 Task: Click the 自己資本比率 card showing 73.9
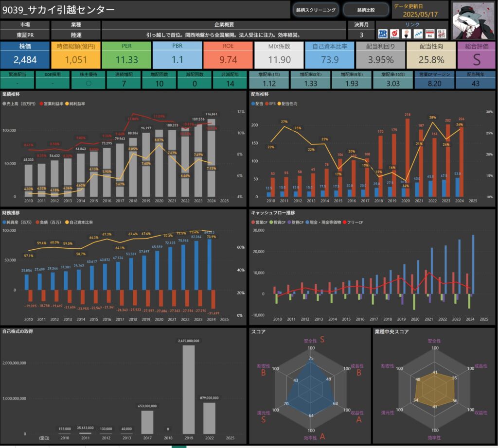[330, 55]
